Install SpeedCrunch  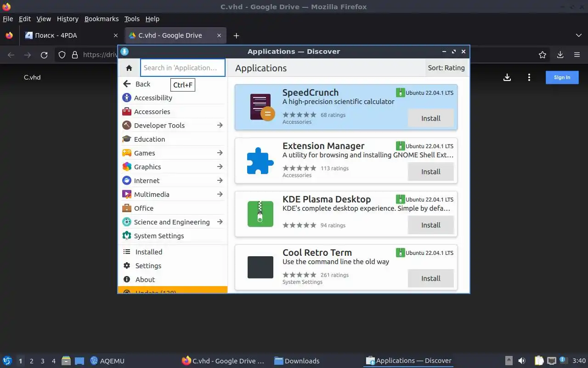431,118
